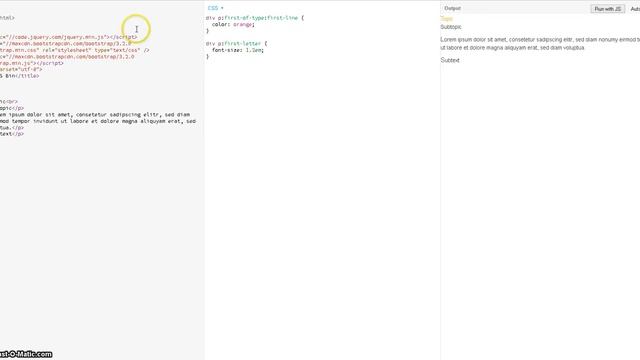Image resolution: width=640 pixels, height=360 pixels.
Task: Click the HTML line starting 'ipsum dolor sit amet'
Action: [95, 115]
